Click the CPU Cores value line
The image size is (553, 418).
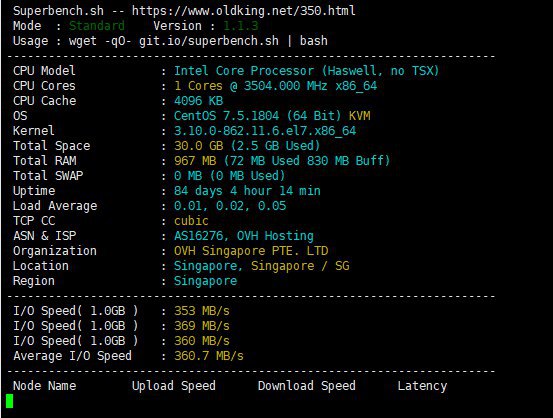[x=275, y=86]
